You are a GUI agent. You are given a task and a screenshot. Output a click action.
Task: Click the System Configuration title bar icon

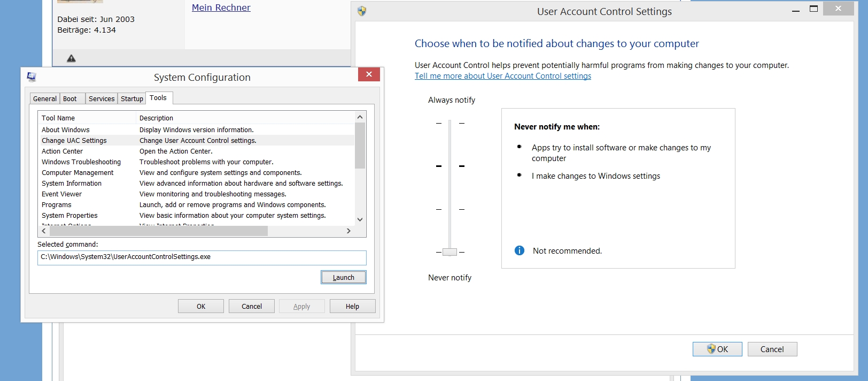[x=32, y=77]
